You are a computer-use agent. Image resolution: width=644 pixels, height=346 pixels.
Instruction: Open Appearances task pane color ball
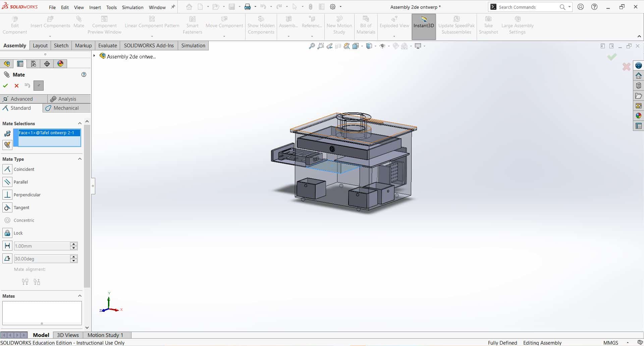638,116
